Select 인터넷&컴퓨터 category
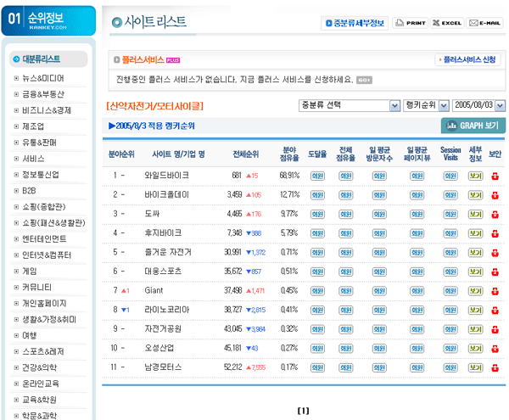Viewport: 509px width, 420px height. coord(47,255)
